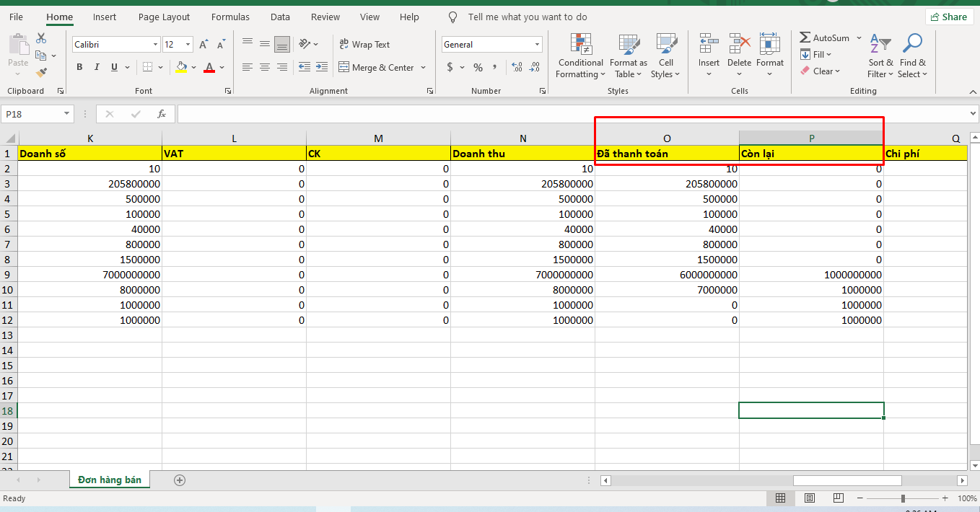Open the font name Calibri dropdown
Image resolution: width=980 pixels, height=512 pixels.
pos(155,45)
